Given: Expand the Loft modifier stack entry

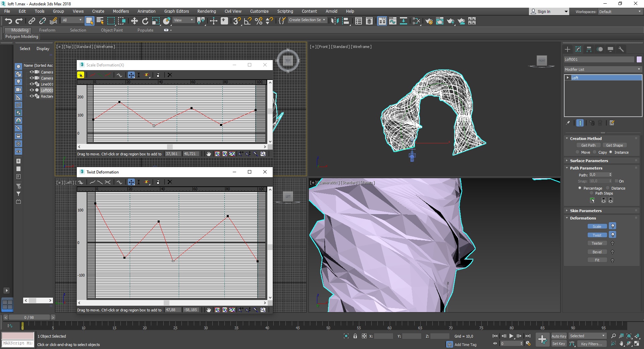Looking at the screenshot, I should pos(568,78).
